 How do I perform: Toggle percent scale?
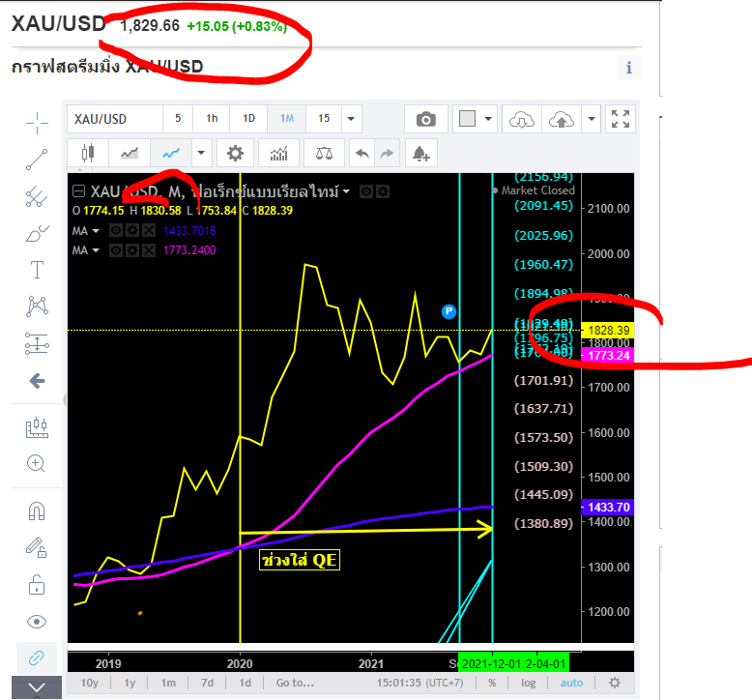click(492, 683)
